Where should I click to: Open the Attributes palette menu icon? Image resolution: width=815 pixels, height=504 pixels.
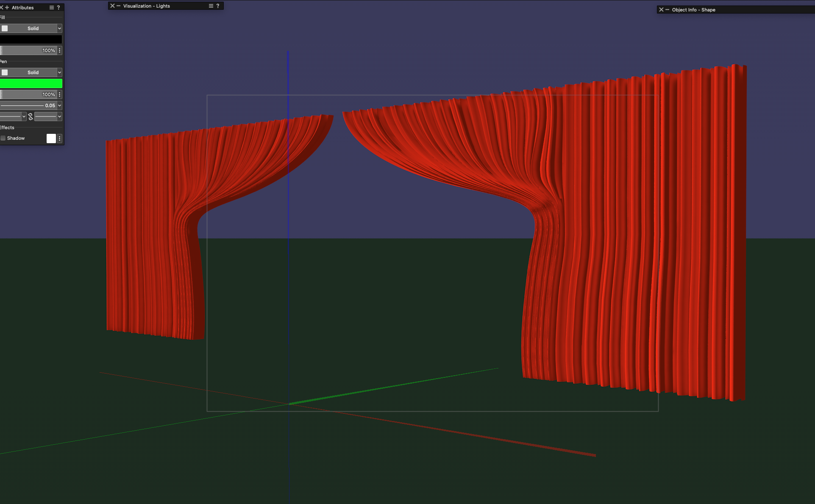click(x=52, y=8)
